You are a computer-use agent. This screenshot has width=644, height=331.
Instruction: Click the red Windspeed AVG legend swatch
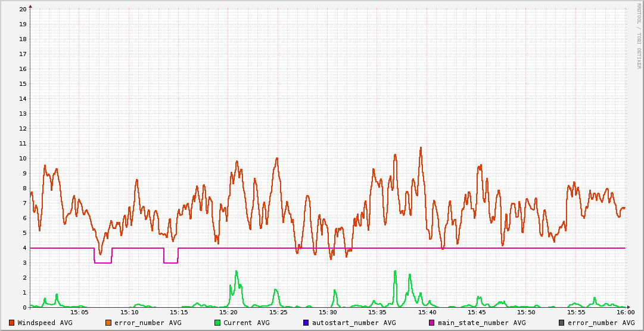(12, 323)
